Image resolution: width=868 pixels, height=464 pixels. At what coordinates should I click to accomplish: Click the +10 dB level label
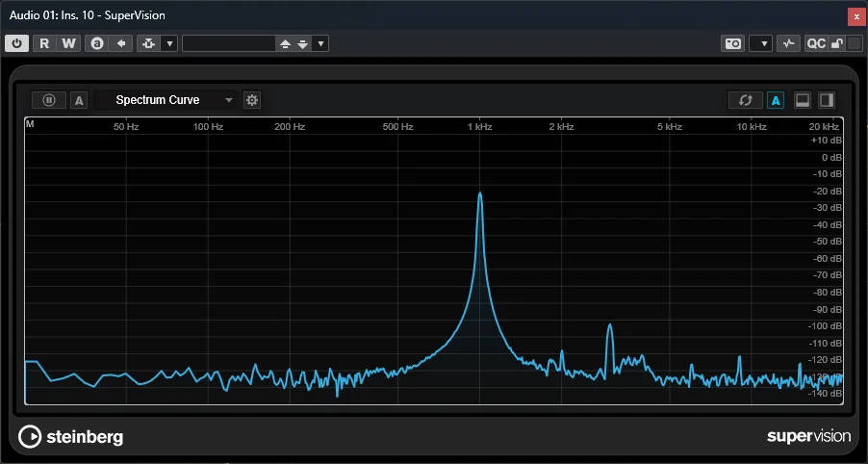[x=827, y=141]
